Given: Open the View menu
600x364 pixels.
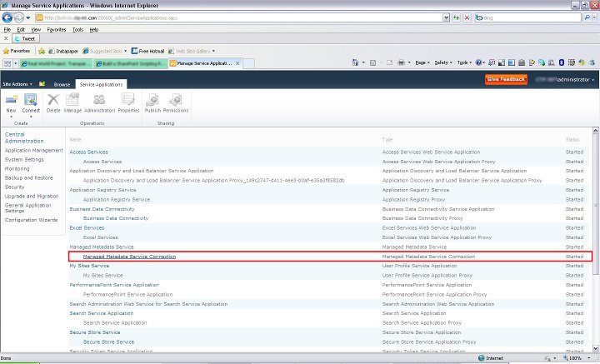Looking at the screenshot, I should [x=36, y=29].
